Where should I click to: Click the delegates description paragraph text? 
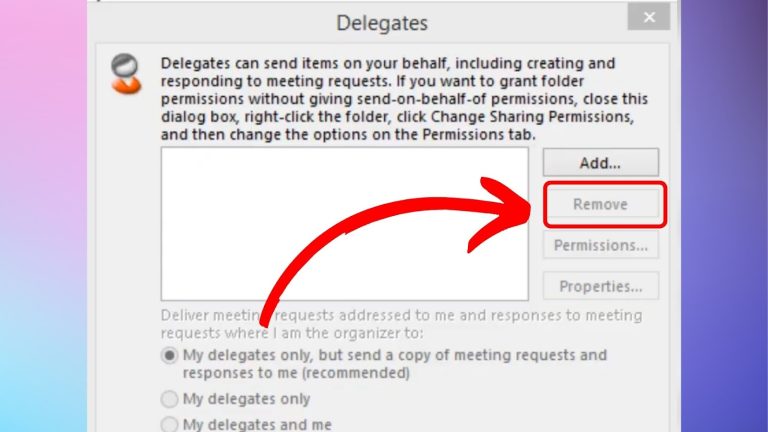click(x=404, y=99)
